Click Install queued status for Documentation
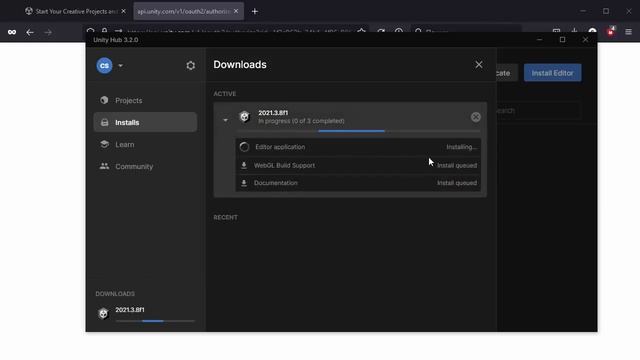640x360 pixels. 457,183
